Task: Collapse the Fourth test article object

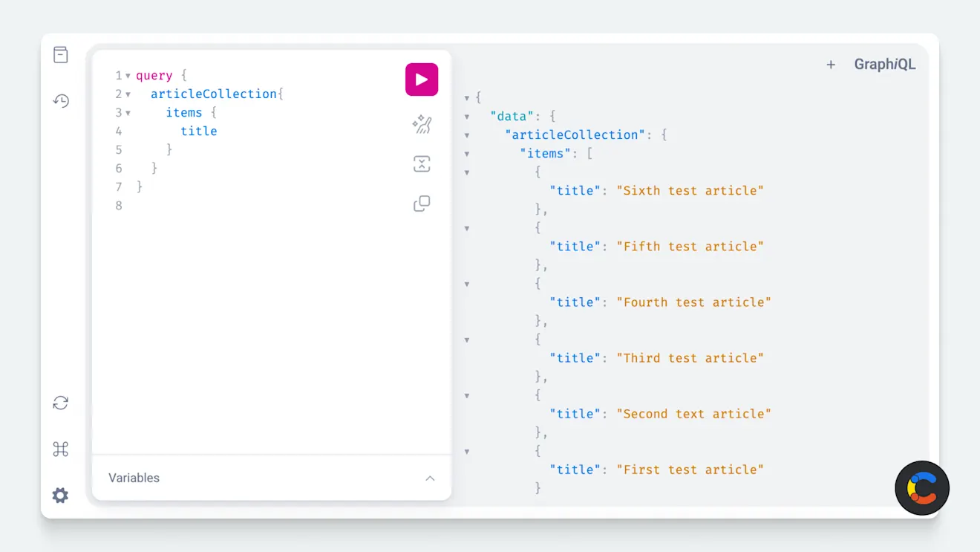Action: (467, 284)
